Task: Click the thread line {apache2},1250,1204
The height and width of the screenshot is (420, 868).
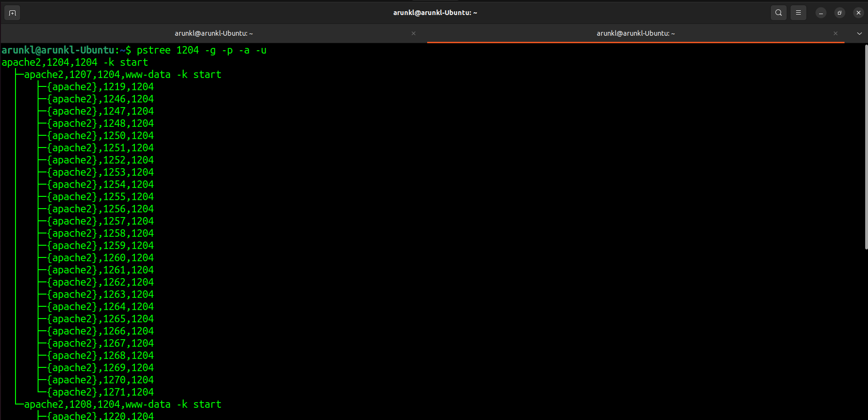Action: [100, 136]
